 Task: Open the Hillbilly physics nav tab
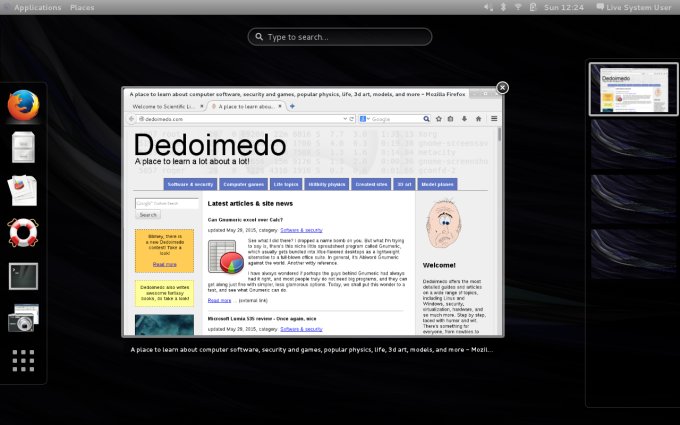click(327, 184)
